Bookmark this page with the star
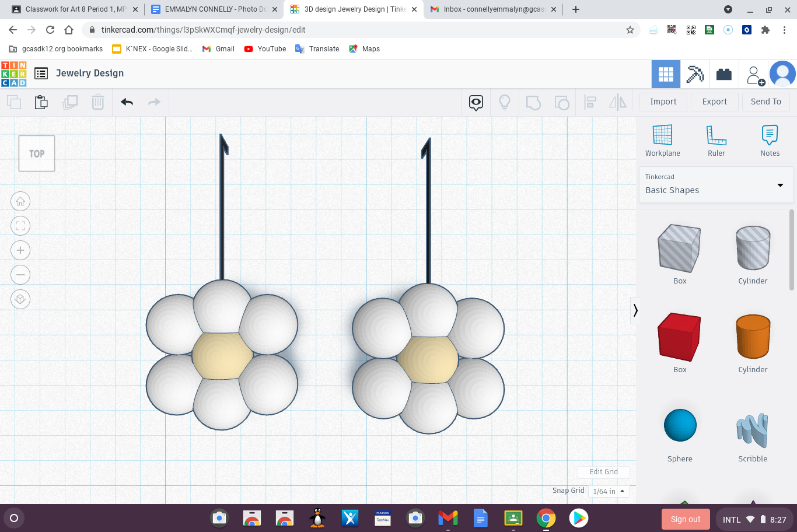The height and width of the screenshot is (532, 797). click(630, 30)
